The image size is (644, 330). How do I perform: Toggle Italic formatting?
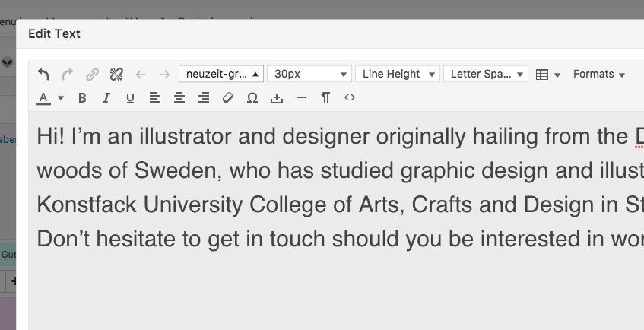106,97
